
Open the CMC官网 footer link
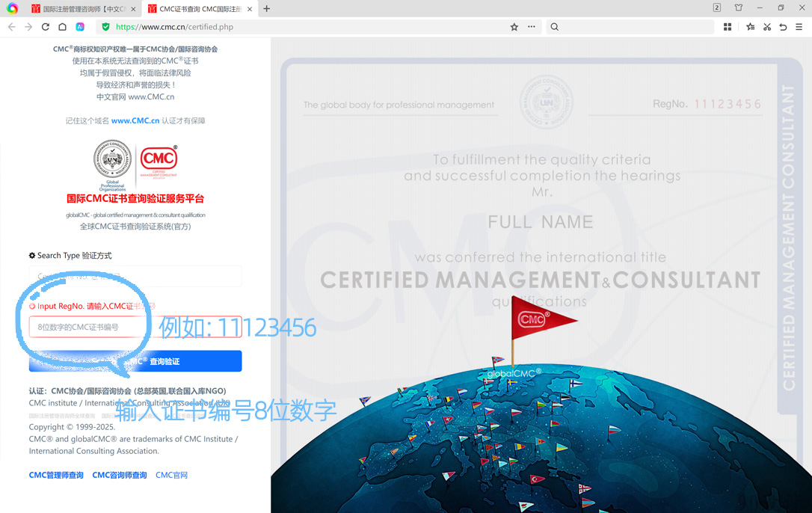tap(171, 475)
